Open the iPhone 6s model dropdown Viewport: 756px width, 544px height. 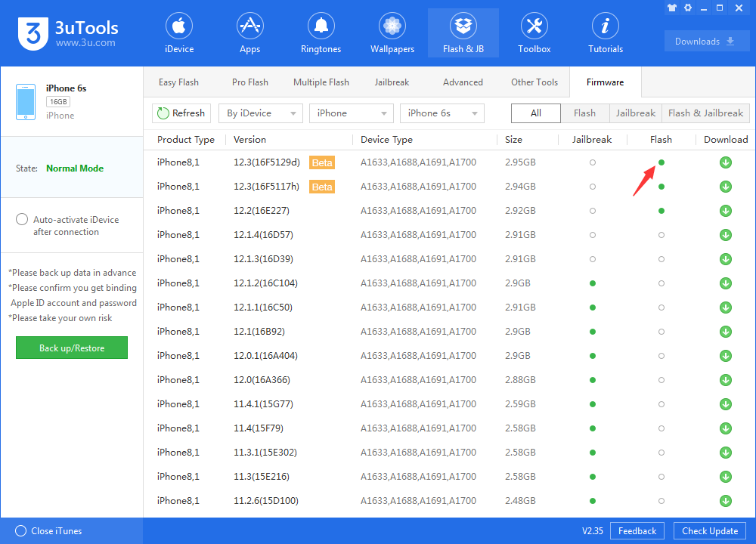pyautogui.click(x=442, y=113)
